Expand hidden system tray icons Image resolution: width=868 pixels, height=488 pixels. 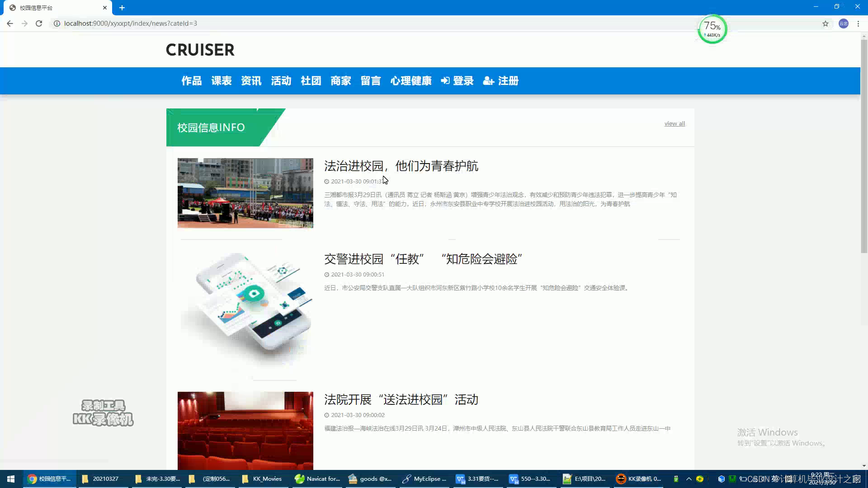[x=689, y=479]
